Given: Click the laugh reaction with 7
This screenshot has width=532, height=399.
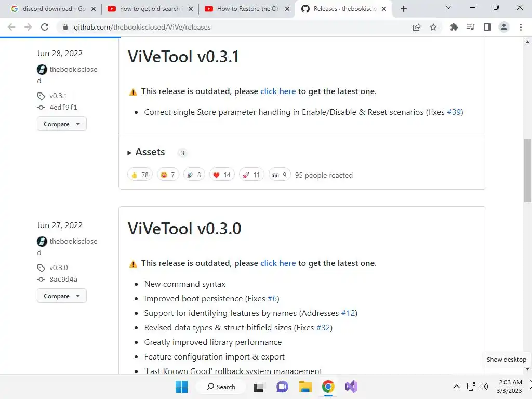Looking at the screenshot, I should [168, 175].
